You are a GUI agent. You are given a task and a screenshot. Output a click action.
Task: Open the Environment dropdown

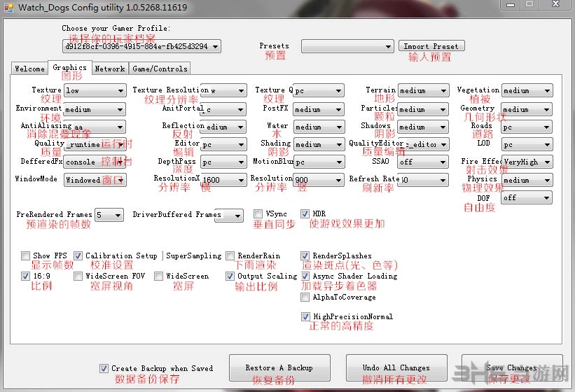tap(95, 109)
